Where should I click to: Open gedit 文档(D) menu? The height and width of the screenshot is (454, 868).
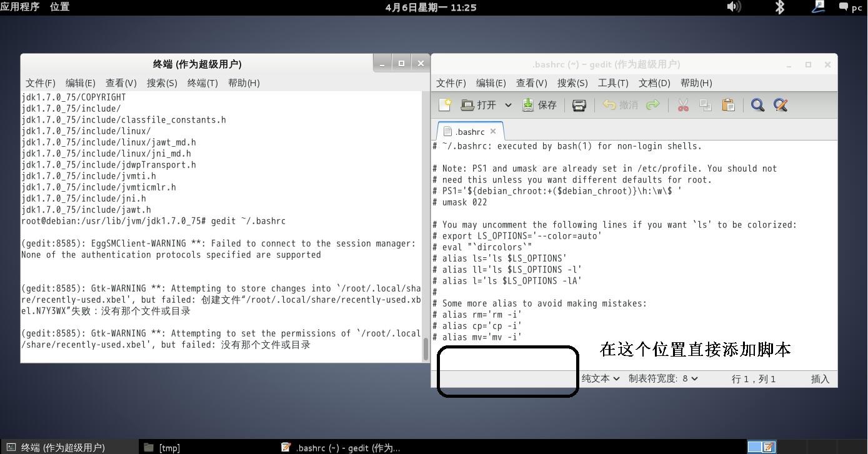point(654,83)
